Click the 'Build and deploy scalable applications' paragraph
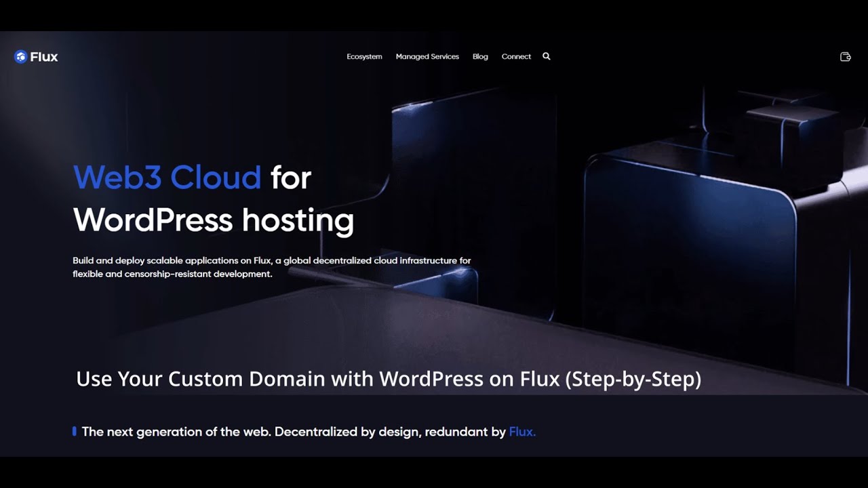Screen dimensions: 868x488 click(x=272, y=267)
